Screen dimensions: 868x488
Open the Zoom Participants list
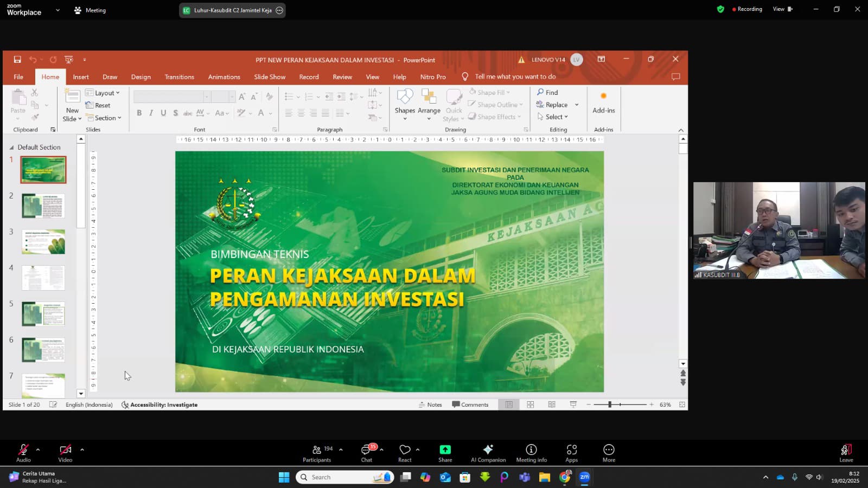pos(318,453)
